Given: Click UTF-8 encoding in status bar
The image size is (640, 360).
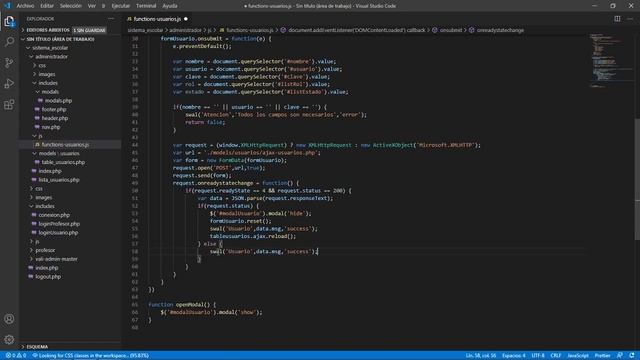Looking at the screenshot, I should coord(538,356).
